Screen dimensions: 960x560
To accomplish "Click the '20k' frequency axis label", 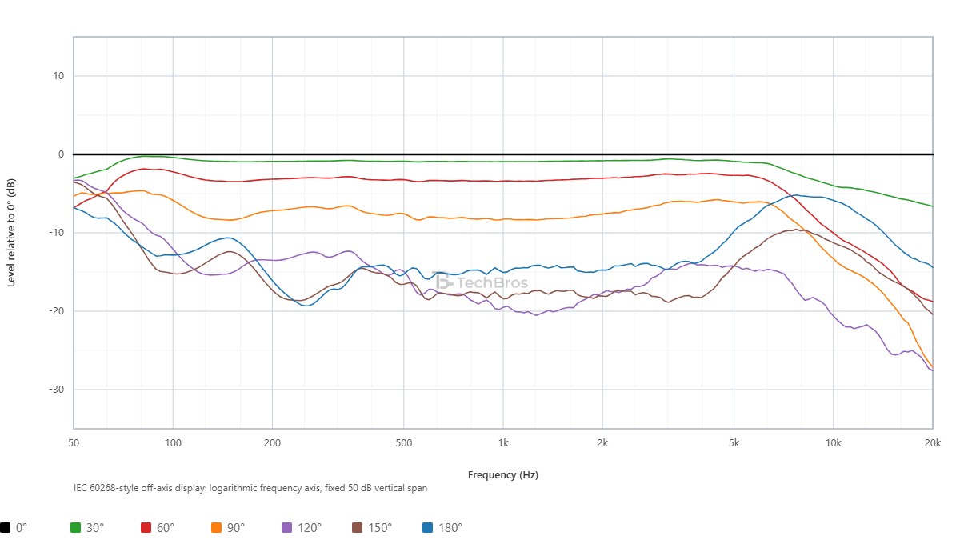I will (x=933, y=442).
